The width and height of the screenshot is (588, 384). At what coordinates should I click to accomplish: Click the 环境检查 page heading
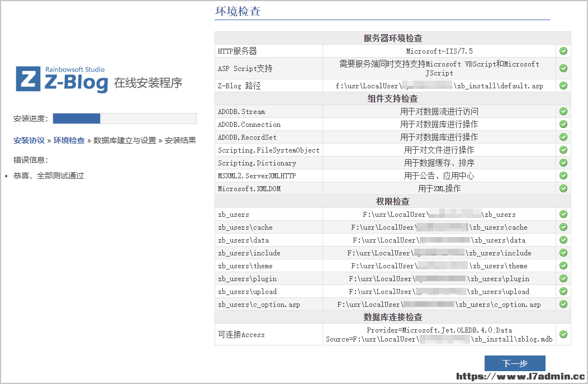tap(238, 11)
